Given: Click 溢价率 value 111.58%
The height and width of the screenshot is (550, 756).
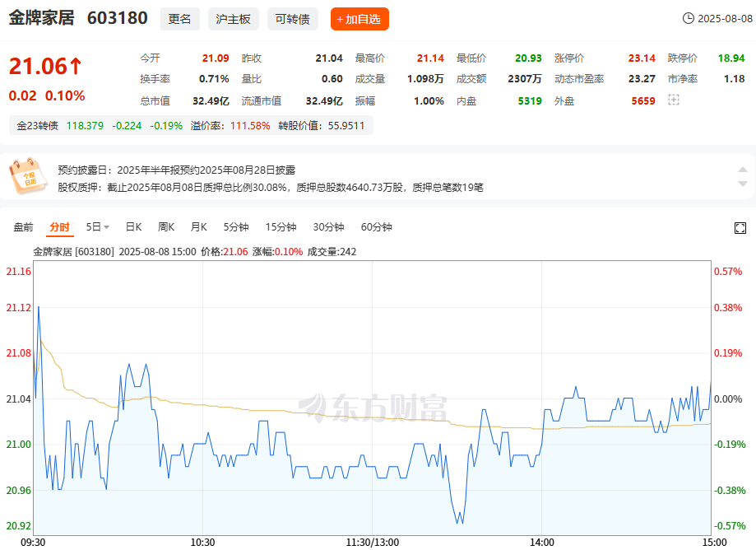Looking at the screenshot, I should click(x=250, y=126).
